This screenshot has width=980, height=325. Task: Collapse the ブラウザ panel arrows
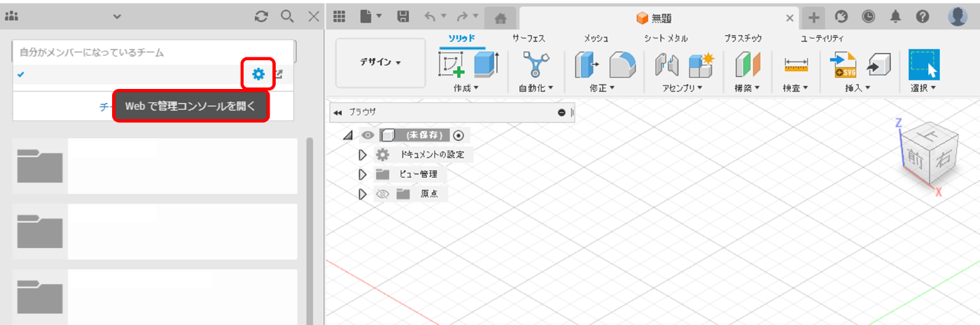[338, 112]
